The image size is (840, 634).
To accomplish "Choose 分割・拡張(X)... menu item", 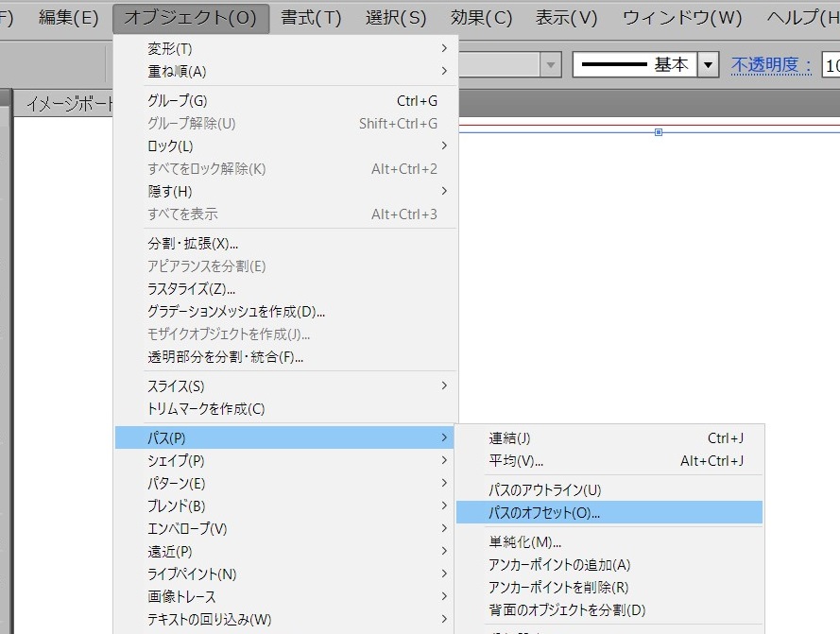I will pos(286,244).
